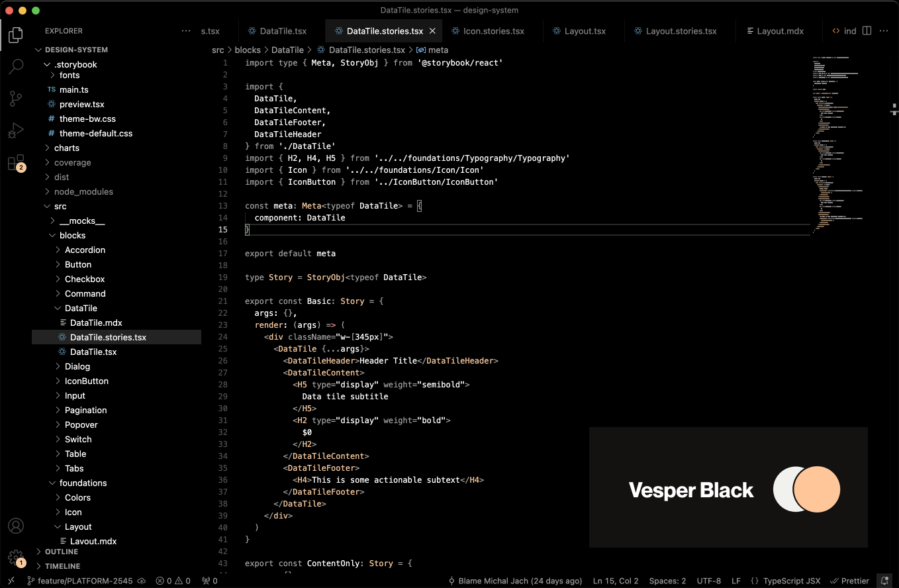Screen dimensions: 899x588
Task: Expand the Command folder
Action: 117,293
